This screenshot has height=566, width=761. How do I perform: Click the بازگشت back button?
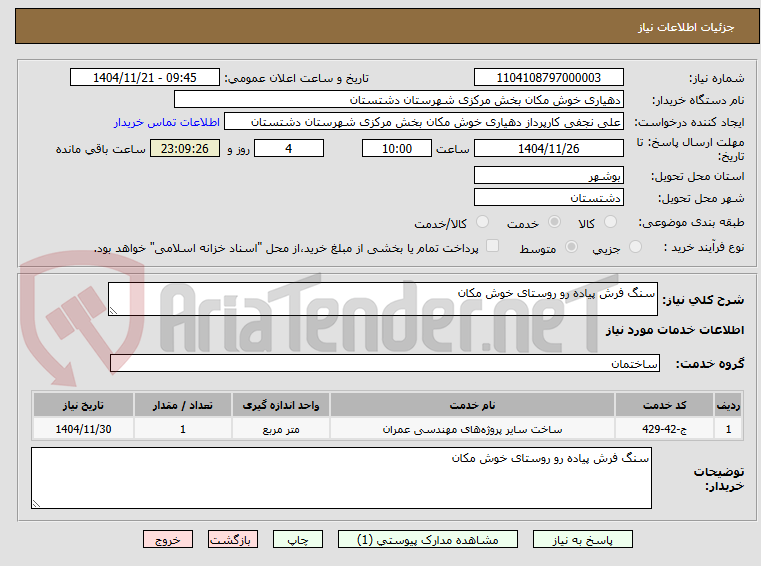point(232,539)
